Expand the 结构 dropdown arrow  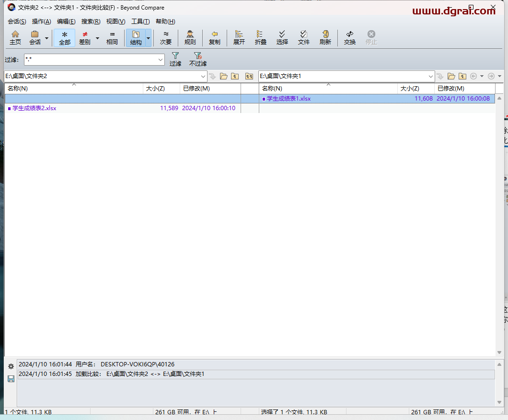click(149, 38)
